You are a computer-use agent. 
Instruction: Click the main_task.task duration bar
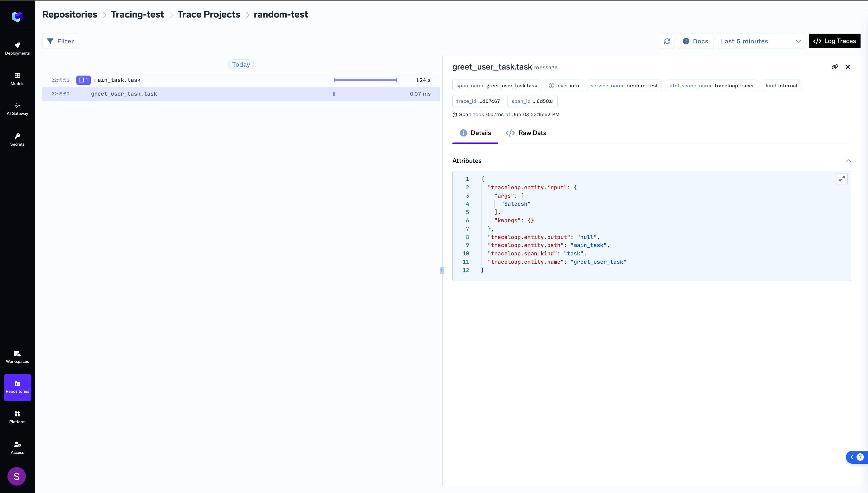click(x=365, y=80)
